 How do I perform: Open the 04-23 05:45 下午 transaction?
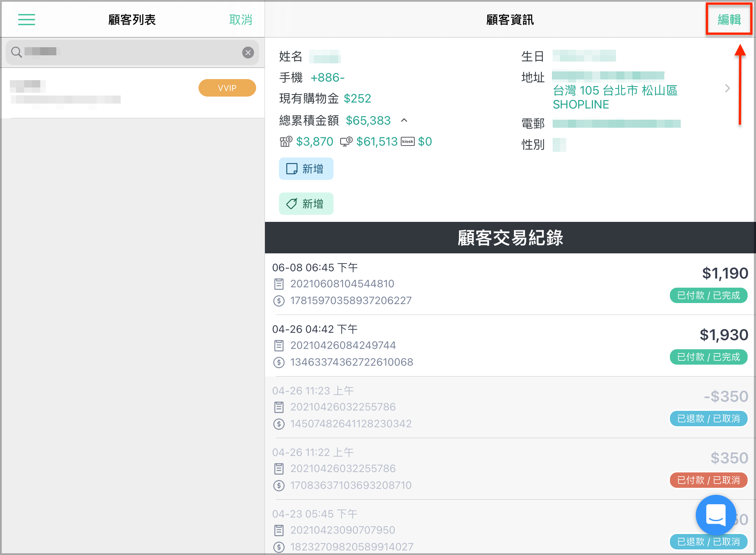510,528
